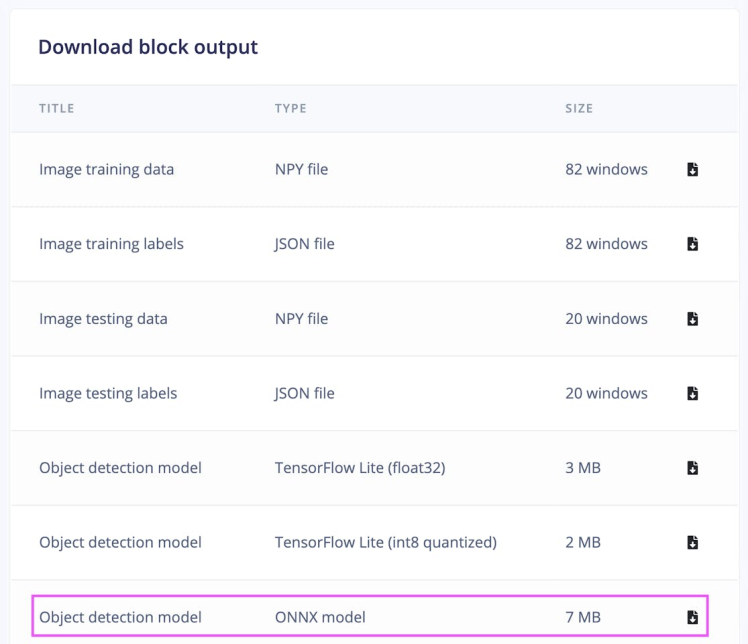Click the SIZE column header
The height and width of the screenshot is (644, 748).
[x=579, y=108]
